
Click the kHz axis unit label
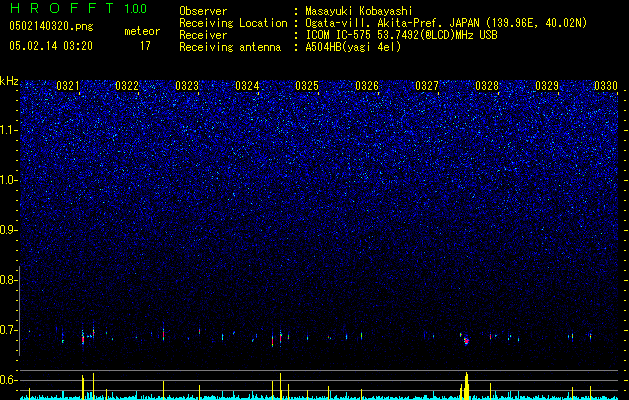(9, 81)
